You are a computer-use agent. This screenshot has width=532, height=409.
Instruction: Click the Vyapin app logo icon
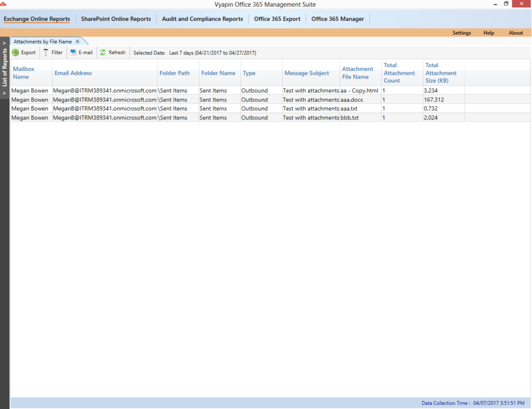(4, 4)
